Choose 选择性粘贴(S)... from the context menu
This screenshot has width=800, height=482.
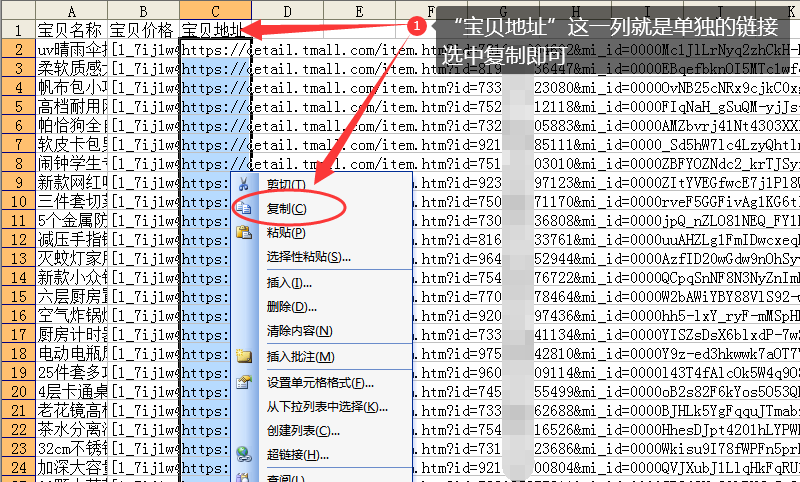click(x=308, y=257)
